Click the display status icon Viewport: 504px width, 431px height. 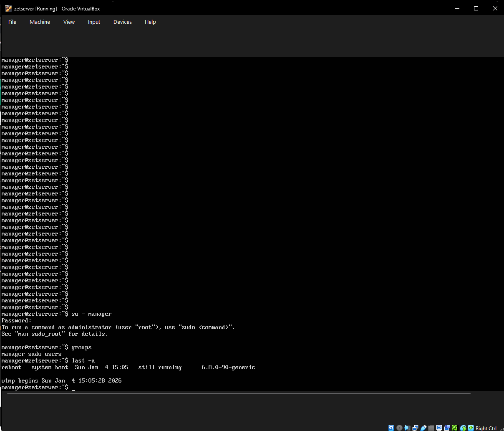[438, 428]
